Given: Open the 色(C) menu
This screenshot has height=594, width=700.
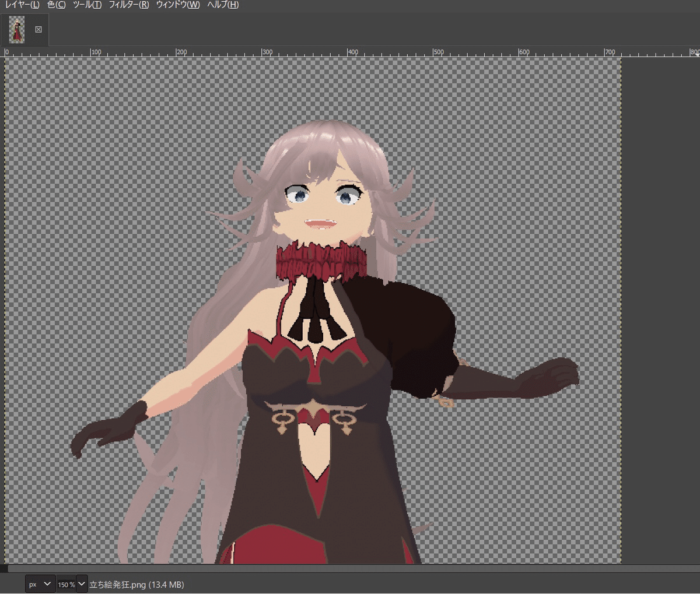Looking at the screenshot, I should 57,5.
